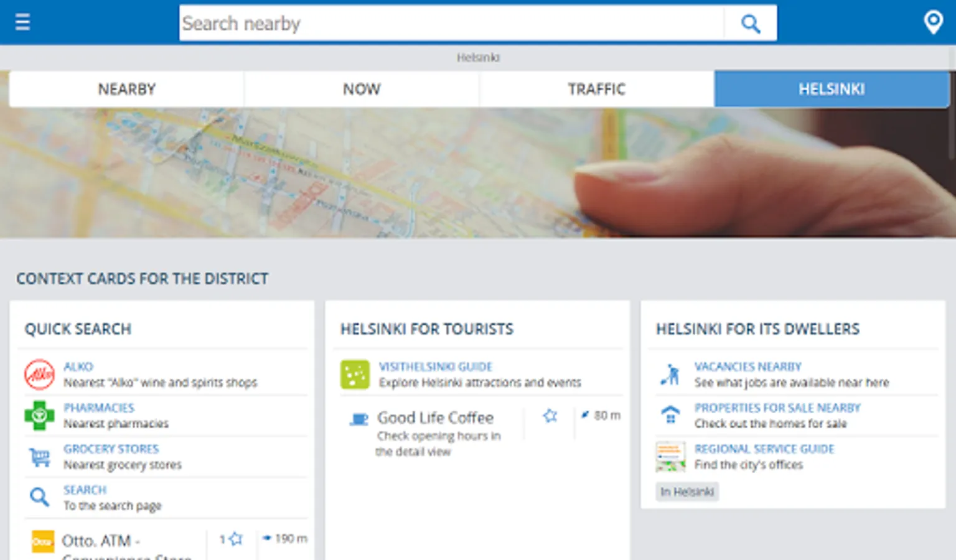Click "Nearest pharmacies" description text
The width and height of the screenshot is (956, 560).
click(x=116, y=424)
